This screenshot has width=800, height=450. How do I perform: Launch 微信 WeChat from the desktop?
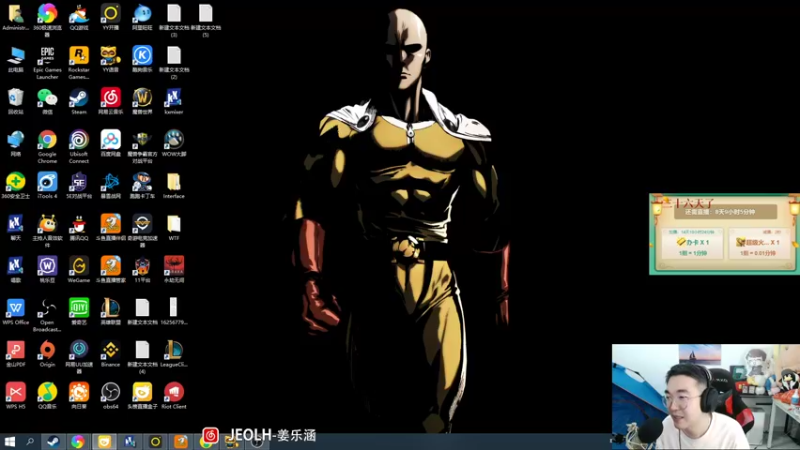point(47,102)
